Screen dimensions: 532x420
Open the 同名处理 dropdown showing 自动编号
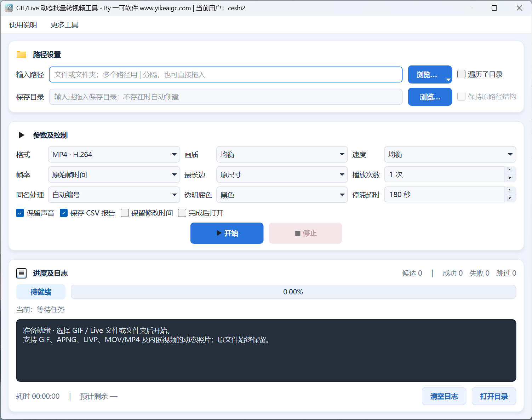tap(114, 195)
